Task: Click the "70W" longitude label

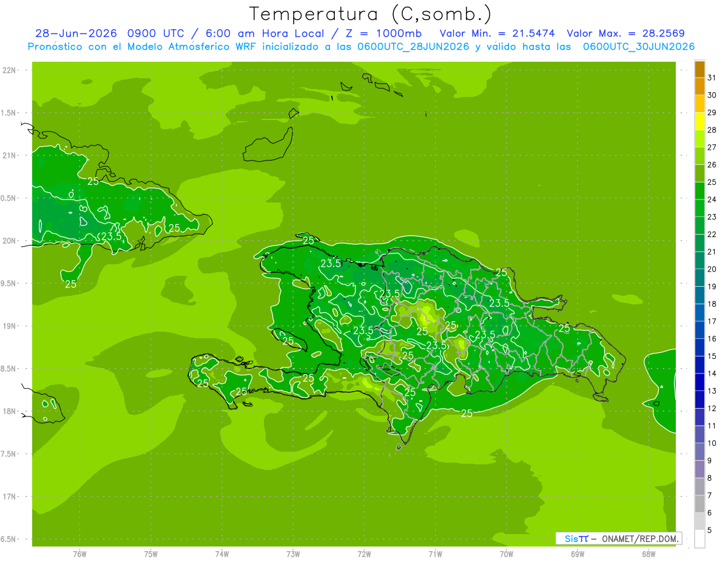Action: coord(507,554)
